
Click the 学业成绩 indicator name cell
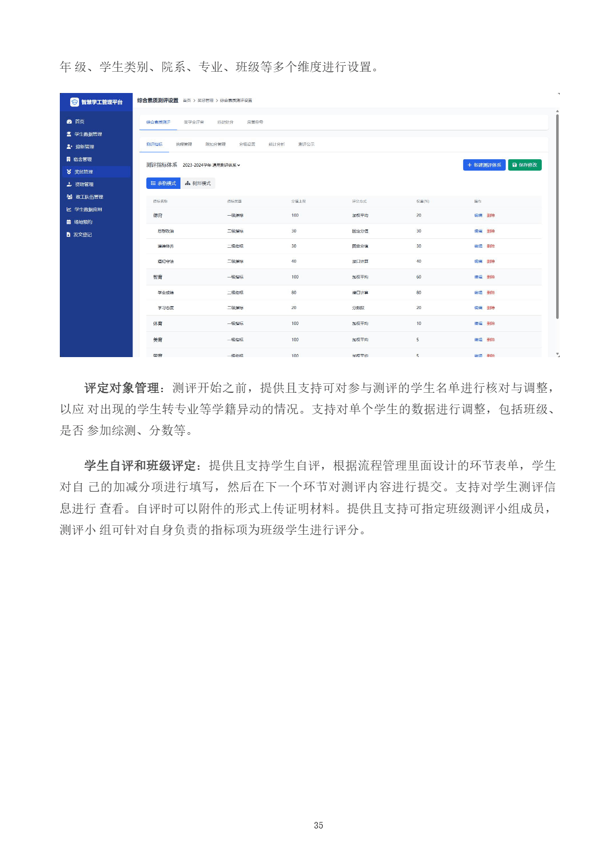pyautogui.click(x=166, y=293)
